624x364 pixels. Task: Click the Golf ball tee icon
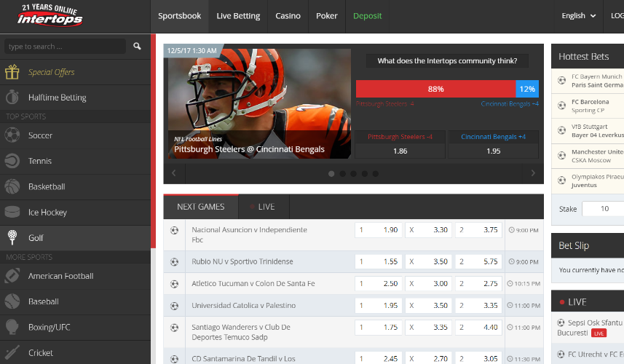[12, 237]
